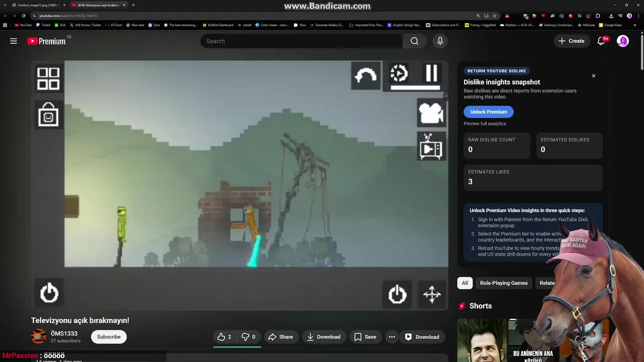Close the Untitled_image12.png tab
Viewport: 644px width, 362px height.
[x=64, y=5]
